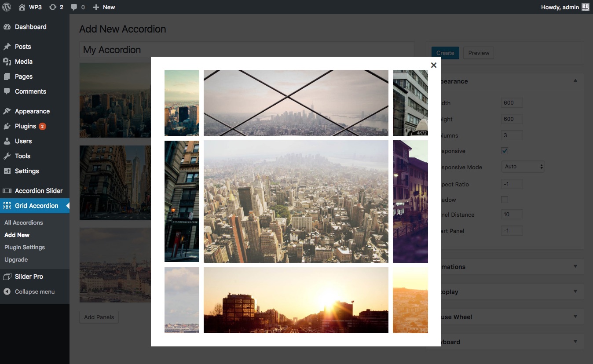Select the top center skyline-through-fence panel
This screenshot has height=364, width=593.
296,103
